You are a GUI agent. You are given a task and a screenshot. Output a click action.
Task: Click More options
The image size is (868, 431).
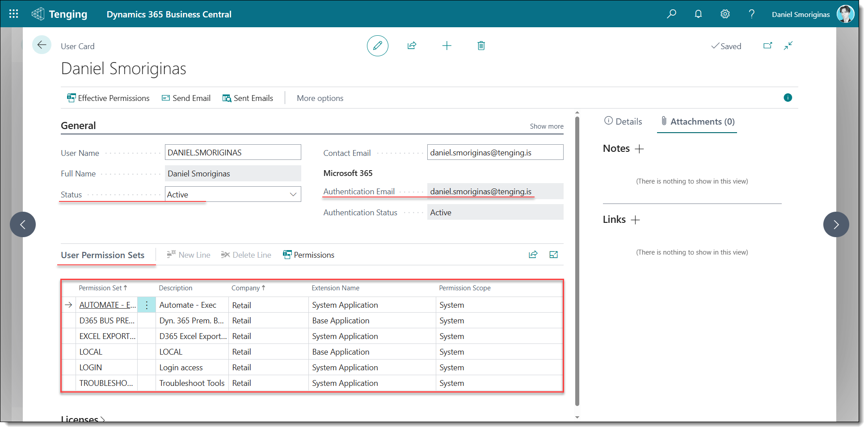[320, 98]
